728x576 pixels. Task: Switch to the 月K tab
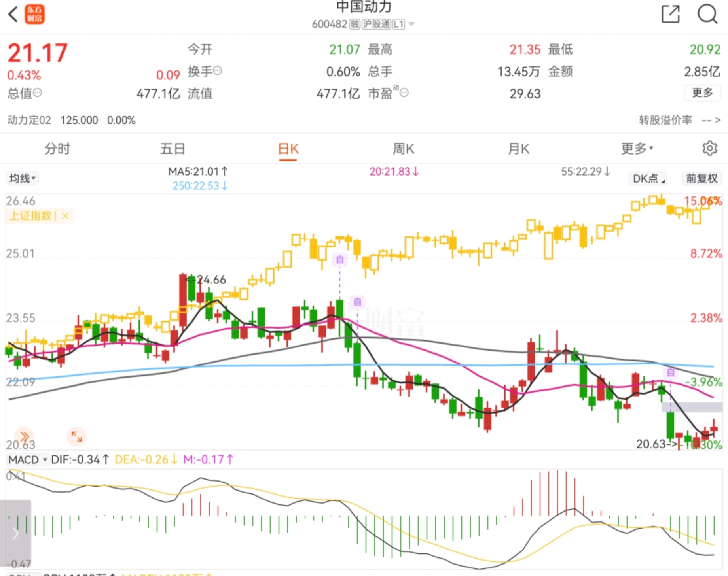coord(519,149)
